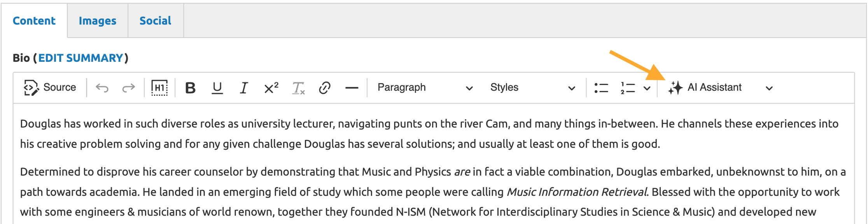This screenshot has width=868, height=224.
Task: Insert a horizontal line
Action: (x=352, y=88)
